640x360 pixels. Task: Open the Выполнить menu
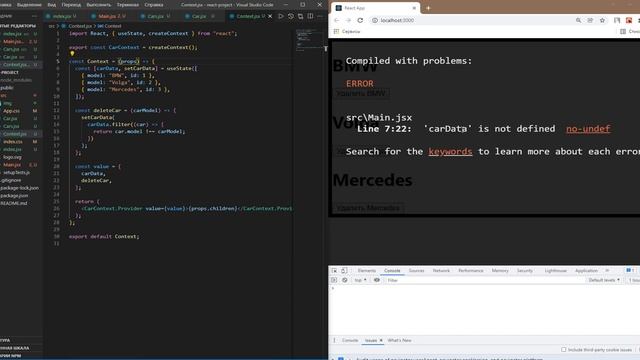pyautogui.click(x=99, y=5)
